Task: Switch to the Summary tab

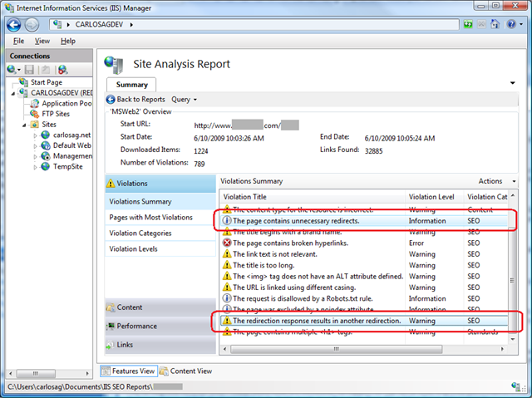Action: click(x=131, y=85)
